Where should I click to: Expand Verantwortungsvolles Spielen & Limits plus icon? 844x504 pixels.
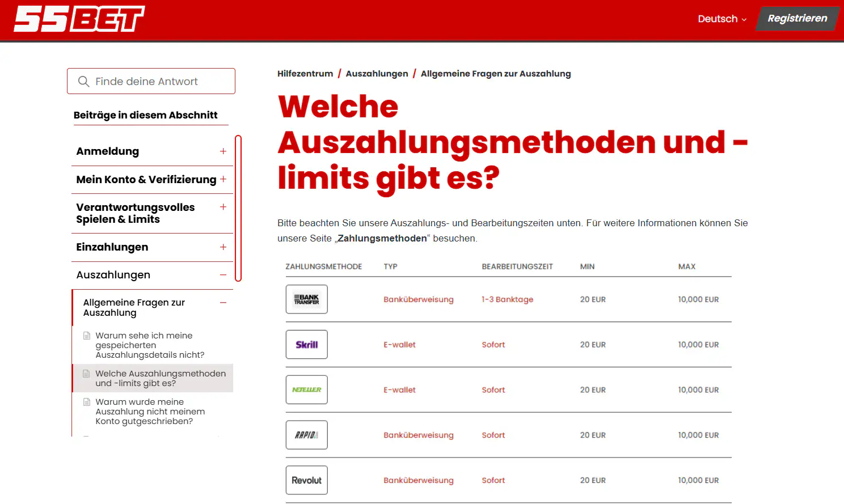pos(223,207)
